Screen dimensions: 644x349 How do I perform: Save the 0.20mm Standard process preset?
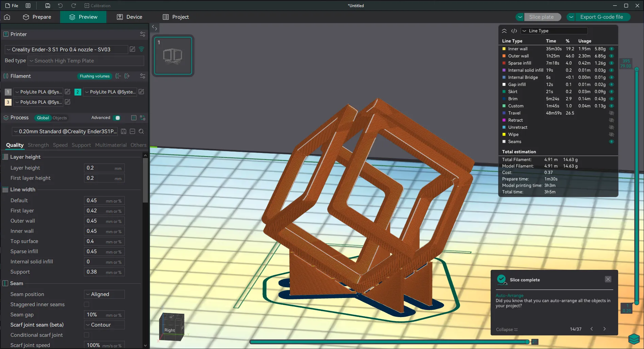click(124, 132)
